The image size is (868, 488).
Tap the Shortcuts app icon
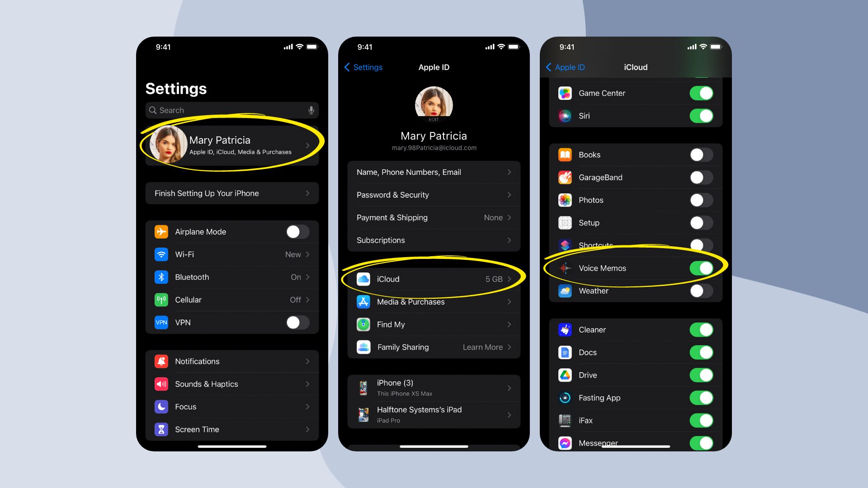[565, 245]
